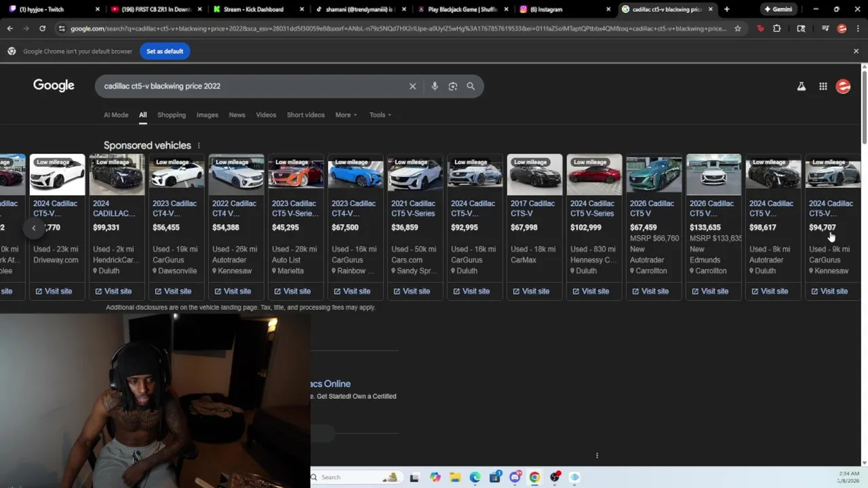Open sponsored vehicles more-info dots

tap(199, 146)
